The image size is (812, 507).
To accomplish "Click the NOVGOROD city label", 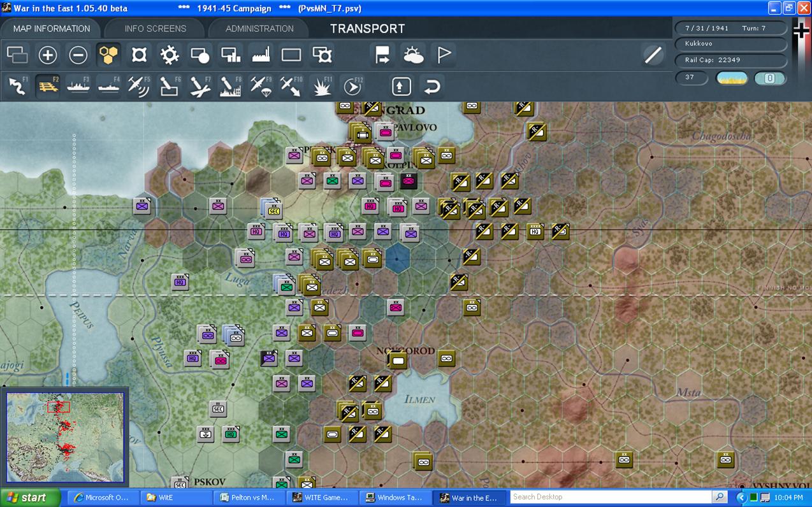I will click(406, 351).
